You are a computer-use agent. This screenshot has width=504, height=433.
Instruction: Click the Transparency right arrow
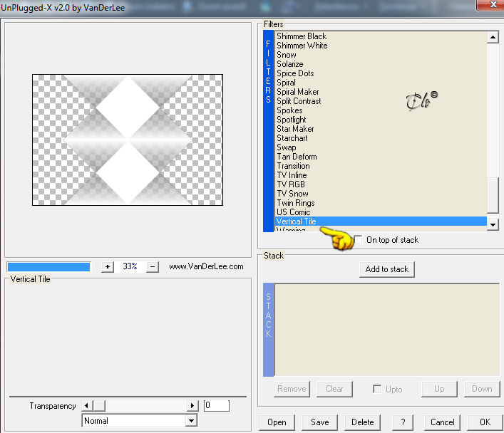192,406
